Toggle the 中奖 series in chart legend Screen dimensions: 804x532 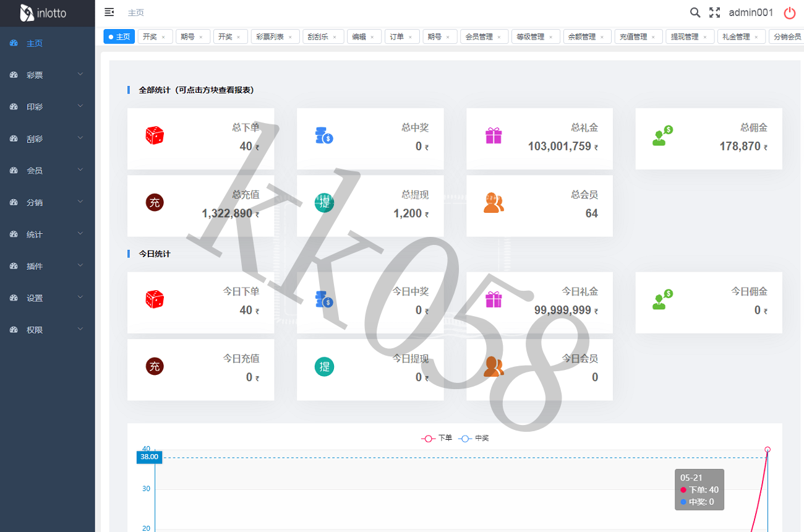[474, 438]
